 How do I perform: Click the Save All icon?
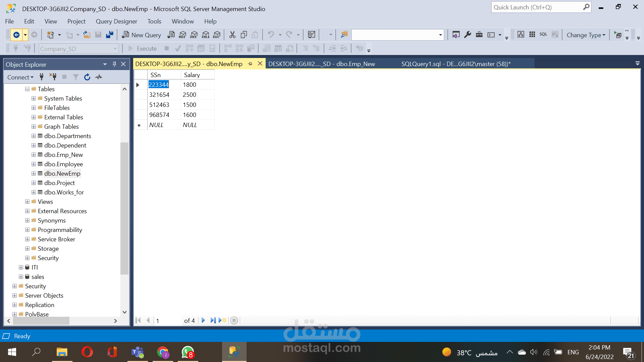point(109,35)
